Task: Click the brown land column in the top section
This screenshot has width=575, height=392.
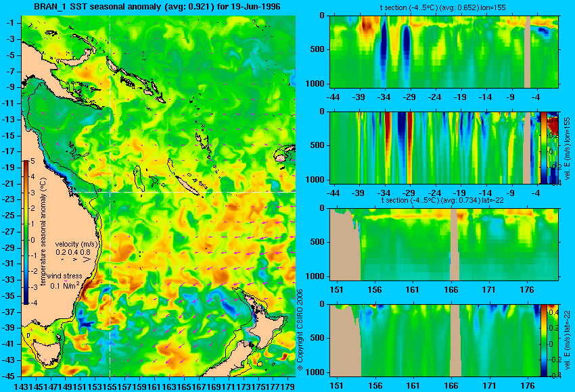Action: (528, 51)
